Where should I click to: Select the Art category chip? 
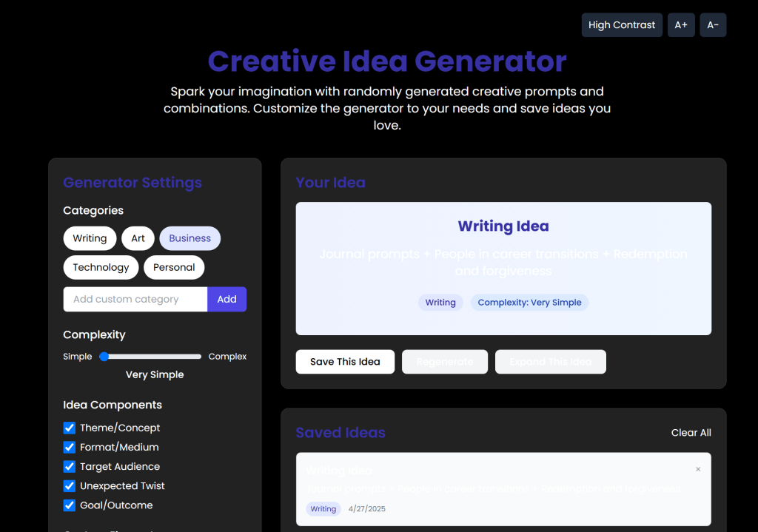[138, 238]
